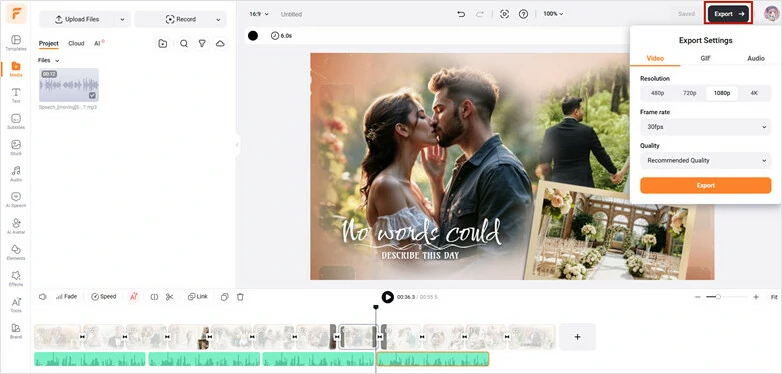Click the cloud icon in media panel
This screenshot has height=374, width=782.
220,43
